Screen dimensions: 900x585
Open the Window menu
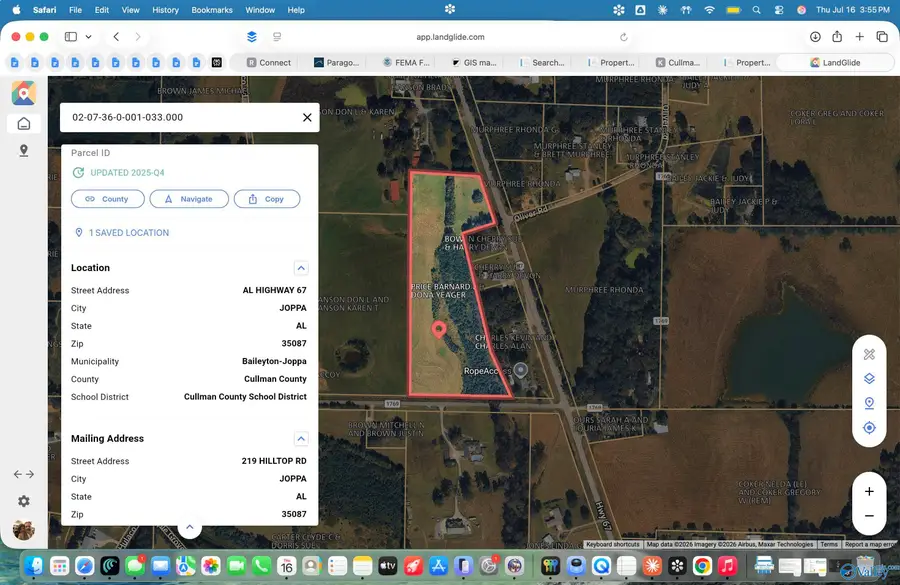tap(260, 10)
